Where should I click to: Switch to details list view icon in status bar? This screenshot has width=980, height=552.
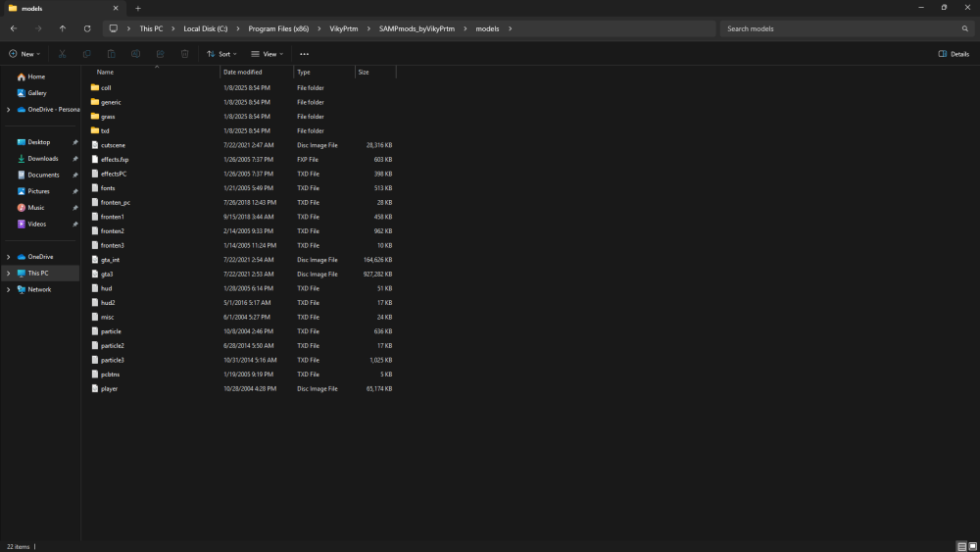962,546
